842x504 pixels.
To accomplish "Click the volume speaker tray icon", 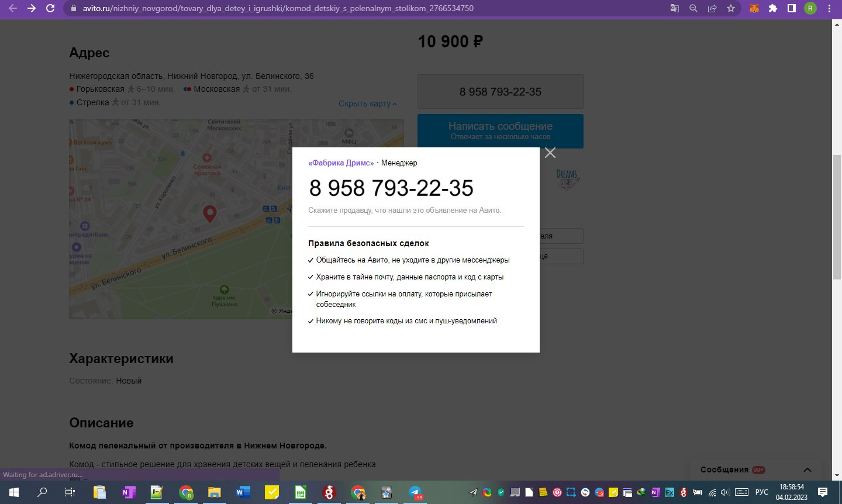I will pos(725,492).
